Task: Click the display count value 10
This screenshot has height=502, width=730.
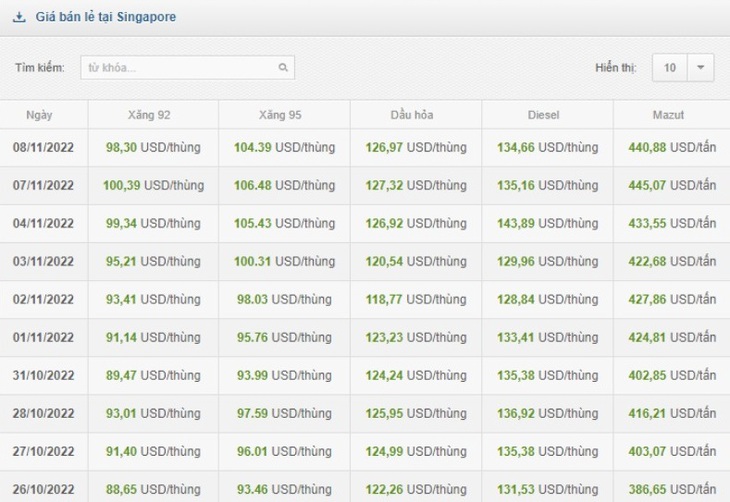Action: coord(669,68)
